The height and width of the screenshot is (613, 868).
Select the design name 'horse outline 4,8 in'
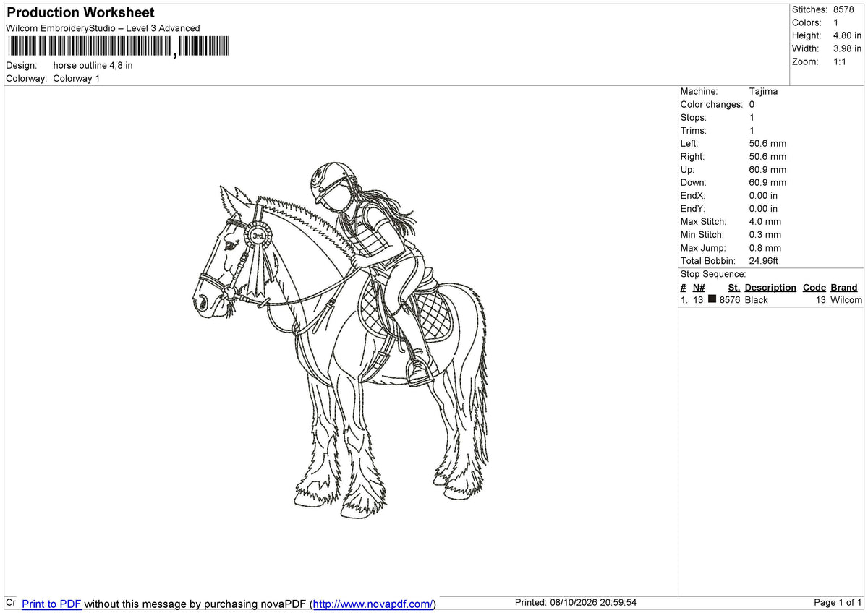(x=93, y=65)
